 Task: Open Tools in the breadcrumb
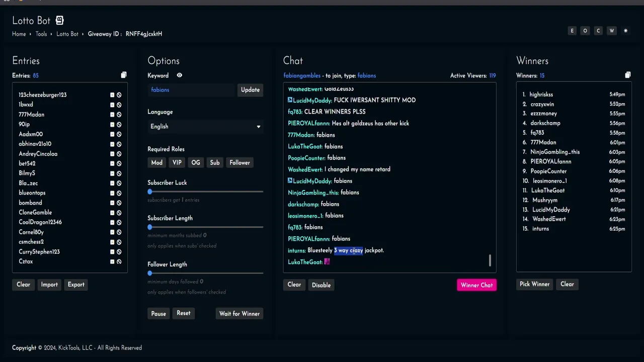click(41, 34)
